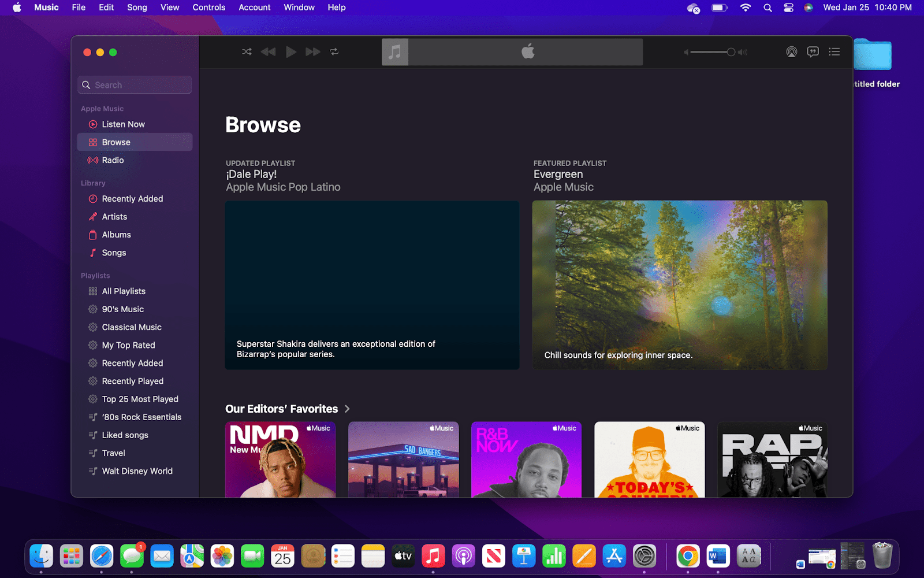Open All Playlists

coord(135,291)
